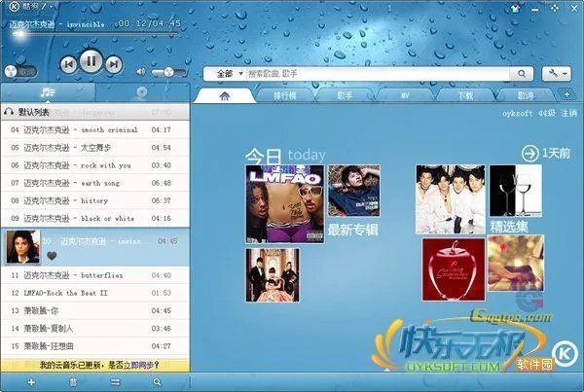Open the four men in white album cover
Image resolution: width=584 pixels, height=392 pixels.
point(451,199)
